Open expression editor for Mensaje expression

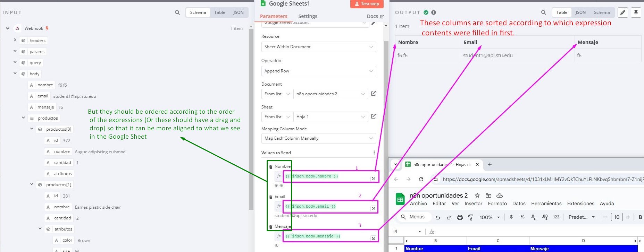pyautogui.click(x=373, y=238)
